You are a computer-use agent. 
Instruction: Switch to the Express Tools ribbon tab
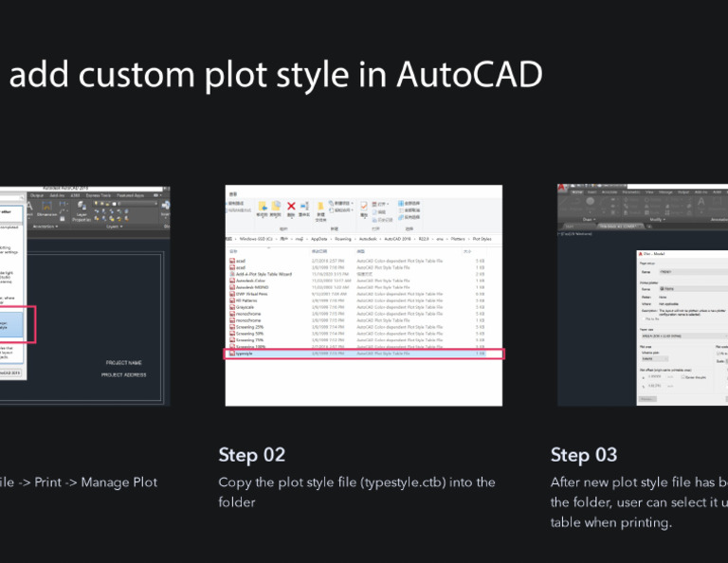99,195
